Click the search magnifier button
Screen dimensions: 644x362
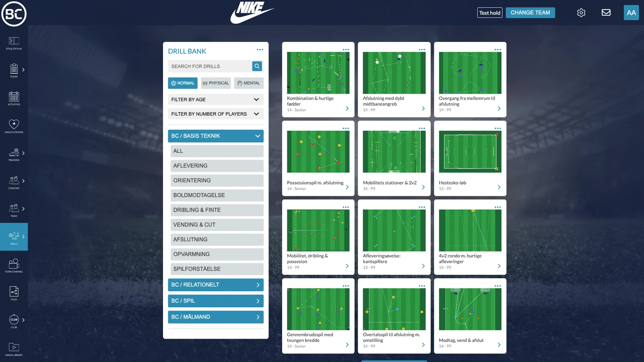257,66
